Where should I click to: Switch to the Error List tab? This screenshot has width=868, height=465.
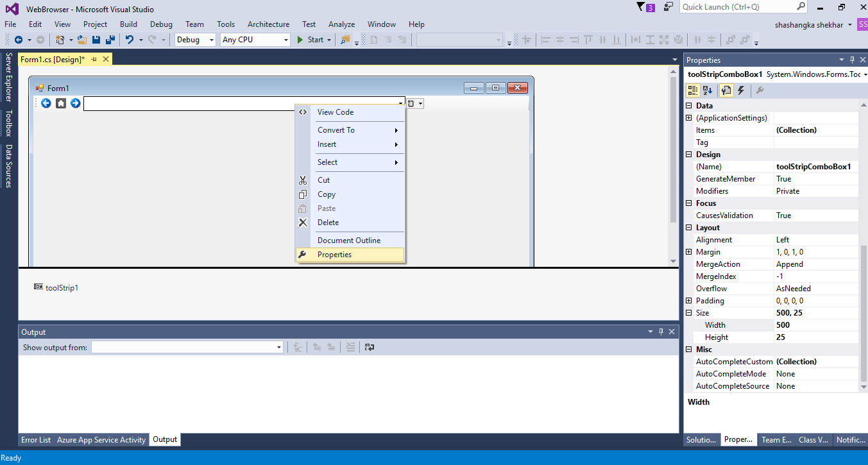pyautogui.click(x=36, y=440)
